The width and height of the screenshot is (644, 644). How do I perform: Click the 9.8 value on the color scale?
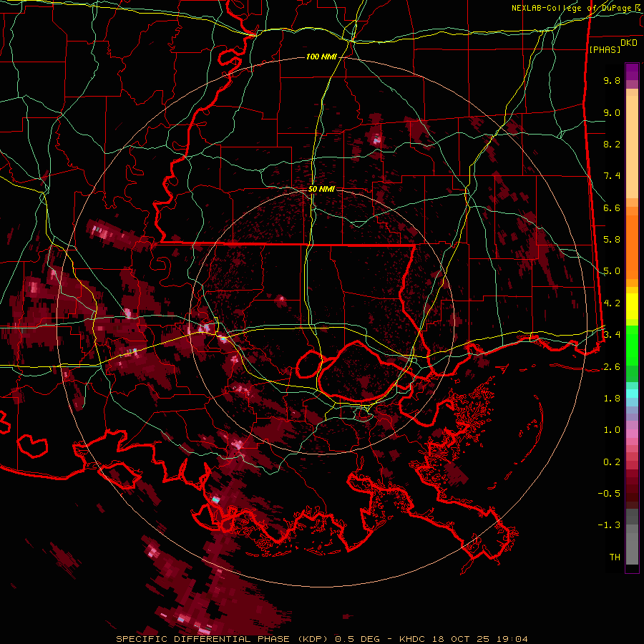612,80
